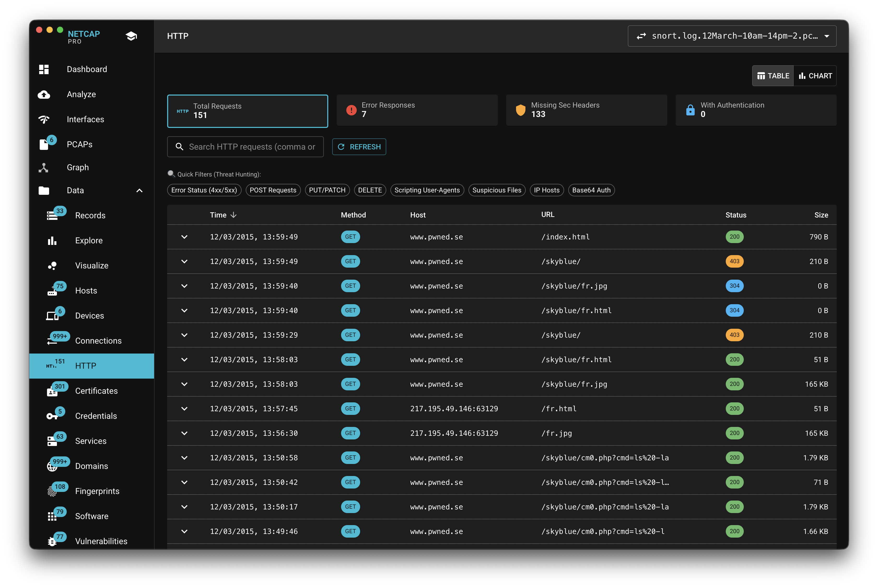Image resolution: width=878 pixels, height=588 pixels.
Task: Click the Graph network icon
Action: pyautogui.click(x=44, y=167)
